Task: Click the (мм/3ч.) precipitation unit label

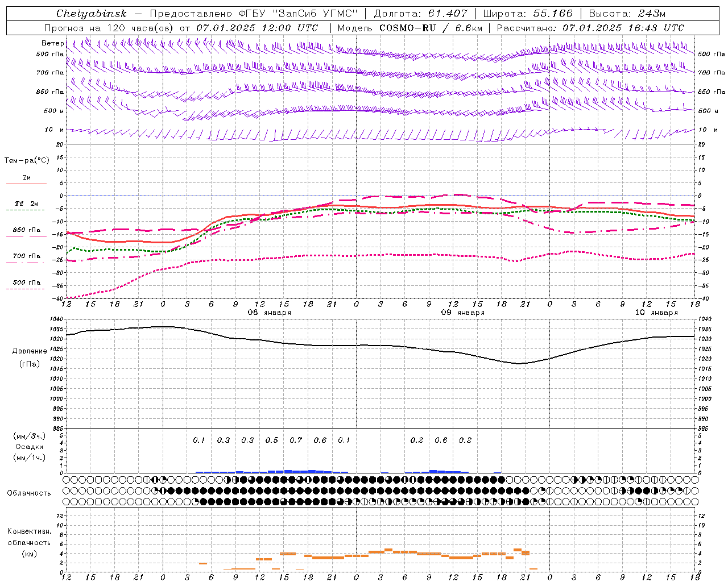Action: coord(30,436)
